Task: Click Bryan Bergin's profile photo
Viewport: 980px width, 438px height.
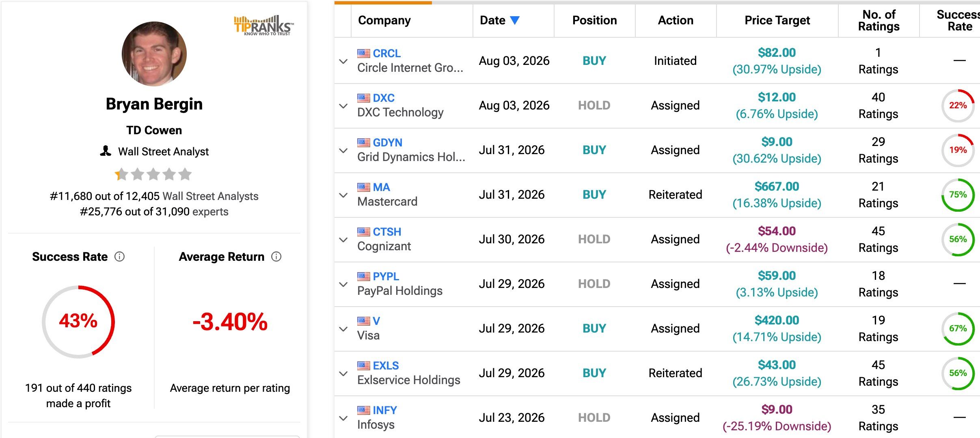Action: tap(154, 54)
